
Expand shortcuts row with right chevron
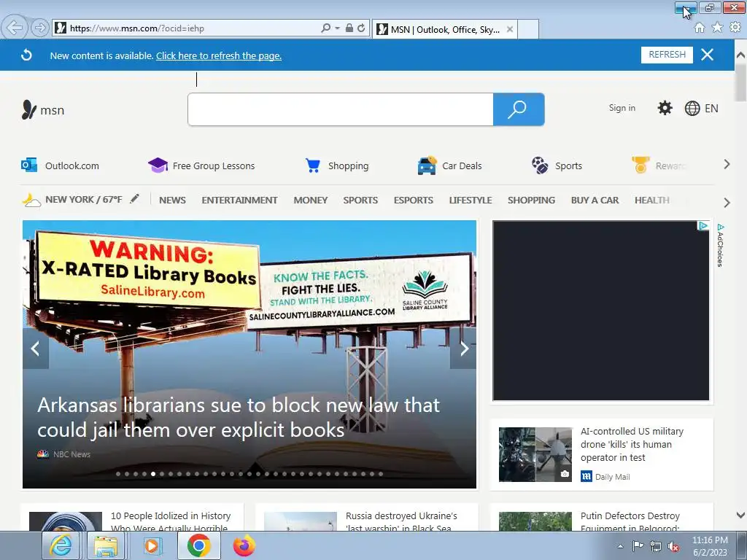pos(727,165)
